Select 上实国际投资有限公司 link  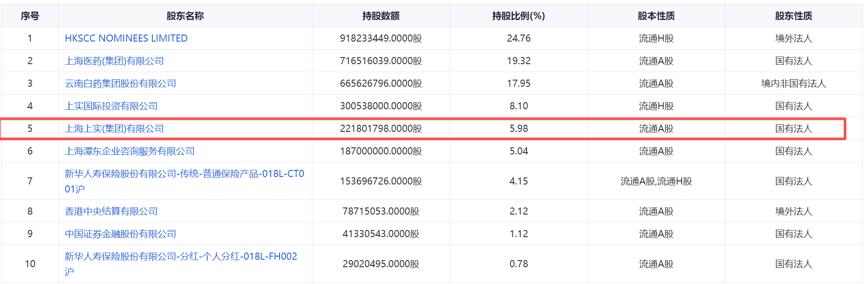[x=111, y=106]
